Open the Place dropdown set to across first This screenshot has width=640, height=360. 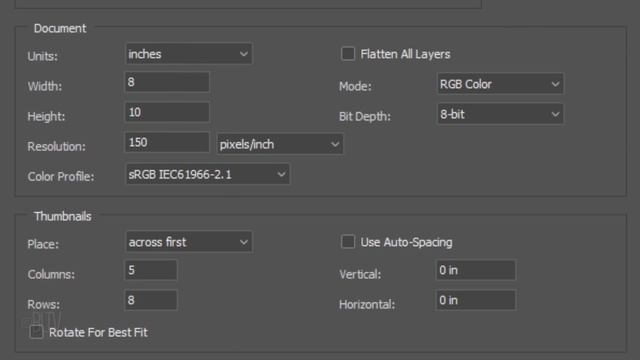(x=189, y=242)
